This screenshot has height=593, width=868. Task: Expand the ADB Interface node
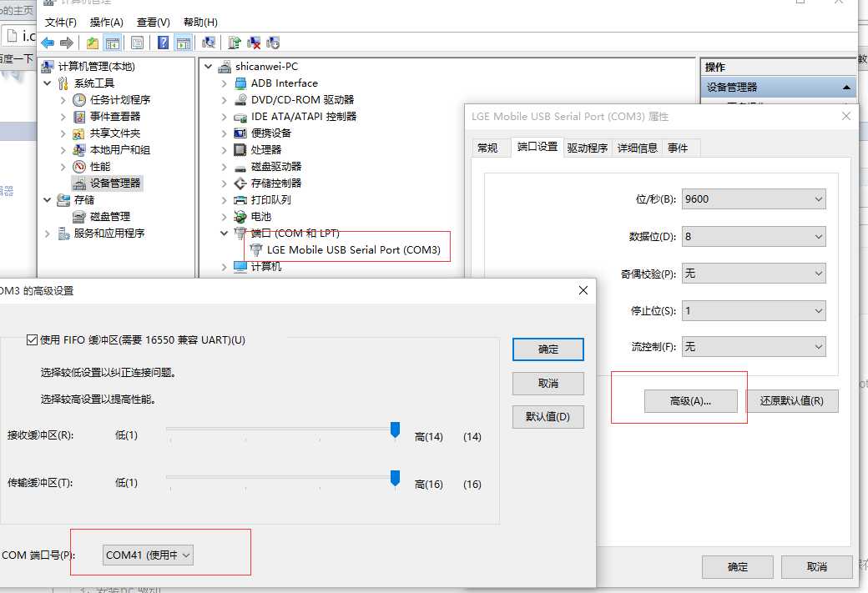225,83
